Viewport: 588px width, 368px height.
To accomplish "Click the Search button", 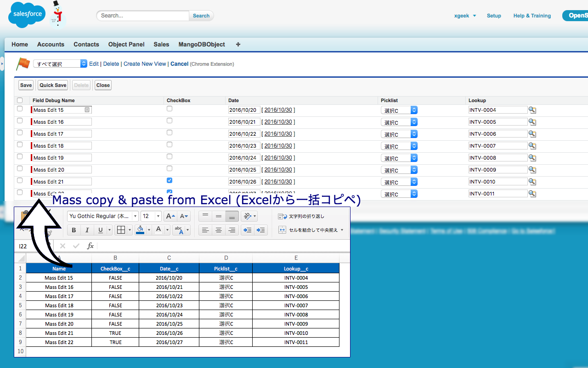I will (x=201, y=16).
